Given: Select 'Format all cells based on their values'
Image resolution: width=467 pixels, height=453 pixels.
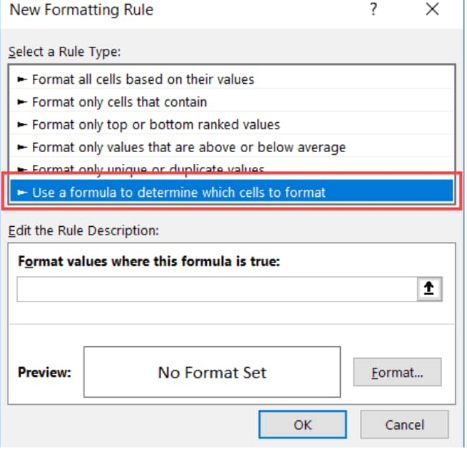Looking at the screenshot, I should pyautogui.click(x=232, y=79).
